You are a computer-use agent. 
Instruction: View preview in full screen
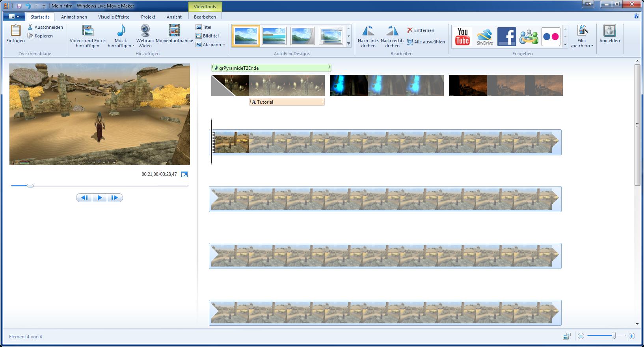coord(184,174)
